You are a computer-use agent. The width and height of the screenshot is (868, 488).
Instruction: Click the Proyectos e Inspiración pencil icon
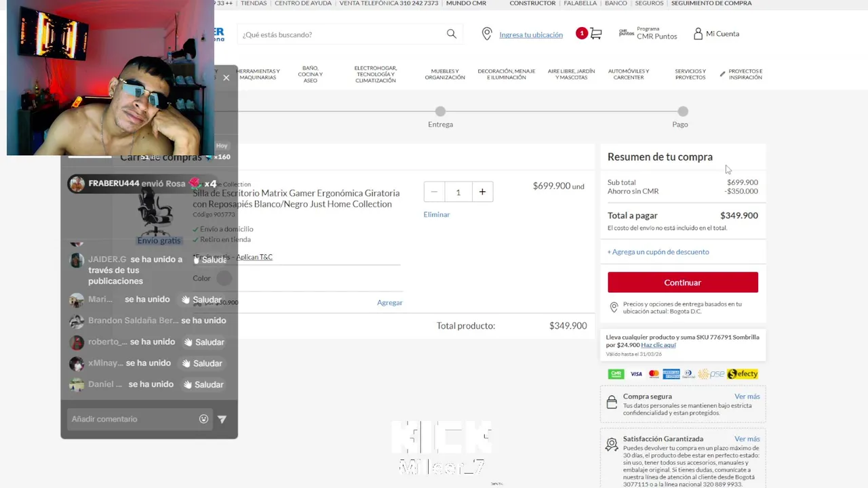click(x=722, y=73)
